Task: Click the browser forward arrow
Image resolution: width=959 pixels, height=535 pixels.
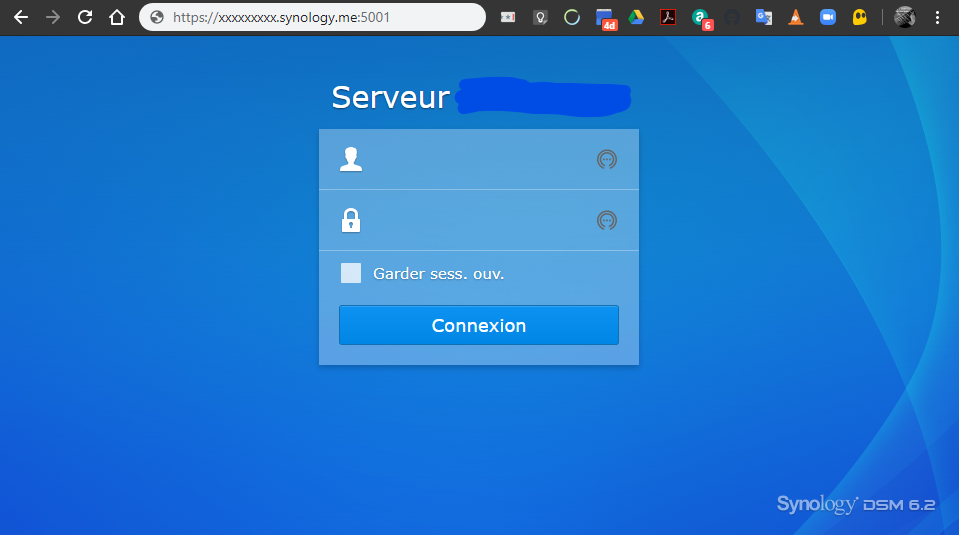Action: pyautogui.click(x=53, y=17)
